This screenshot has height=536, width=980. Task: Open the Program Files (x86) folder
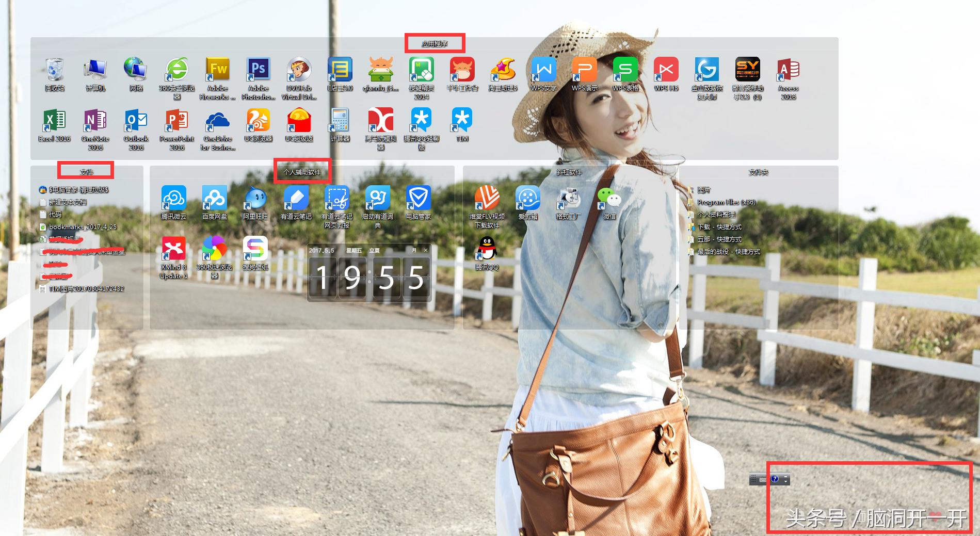coord(726,202)
